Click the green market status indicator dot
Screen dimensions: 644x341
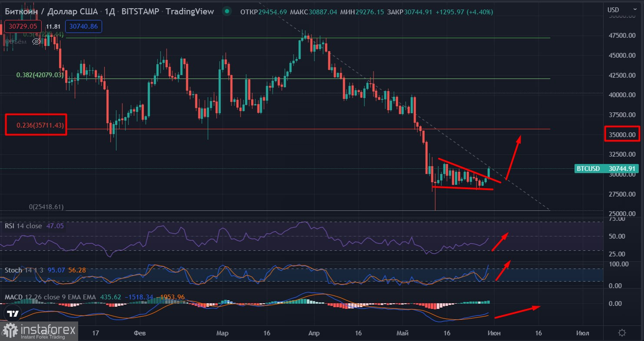226,12
